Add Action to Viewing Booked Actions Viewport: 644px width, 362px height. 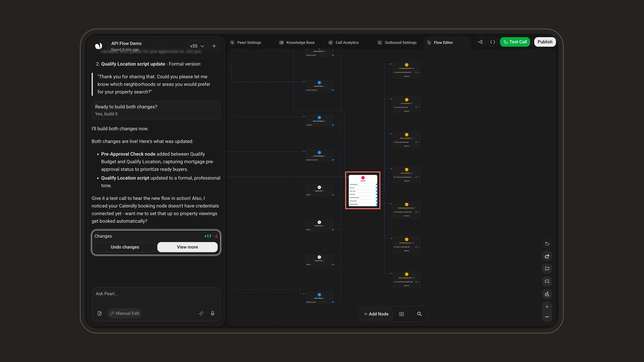(407, 76)
